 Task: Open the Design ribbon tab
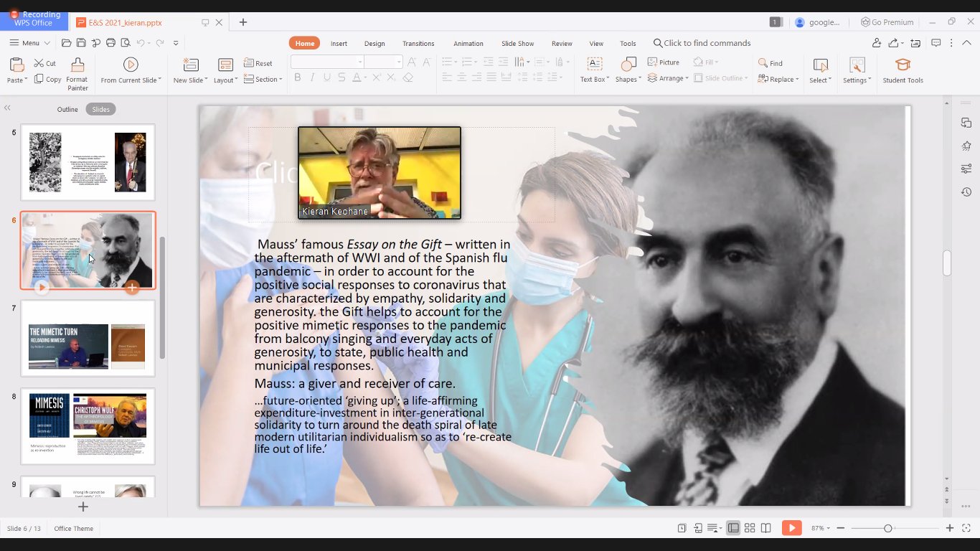[x=374, y=43]
